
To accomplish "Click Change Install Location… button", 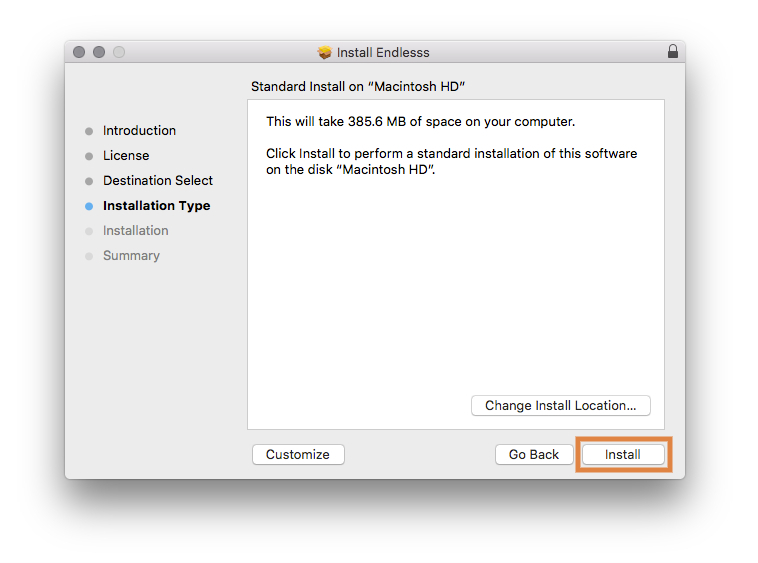I will [x=560, y=405].
